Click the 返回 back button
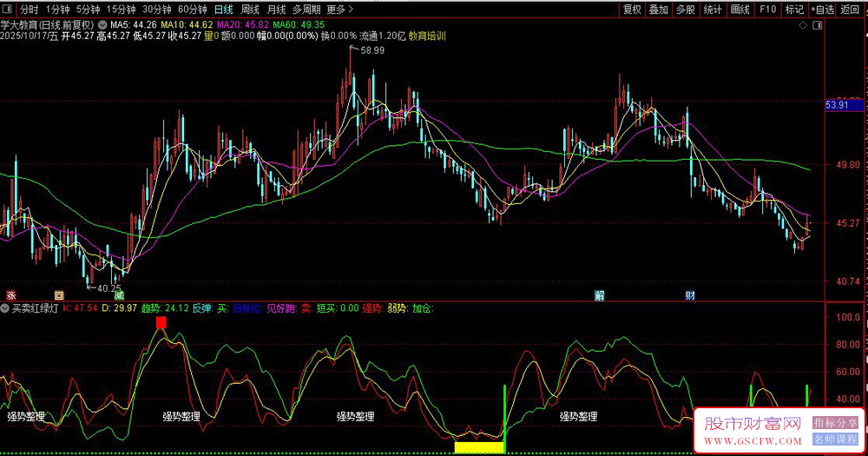Viewport: 868px width, 456px height. (x=852, y=10)
